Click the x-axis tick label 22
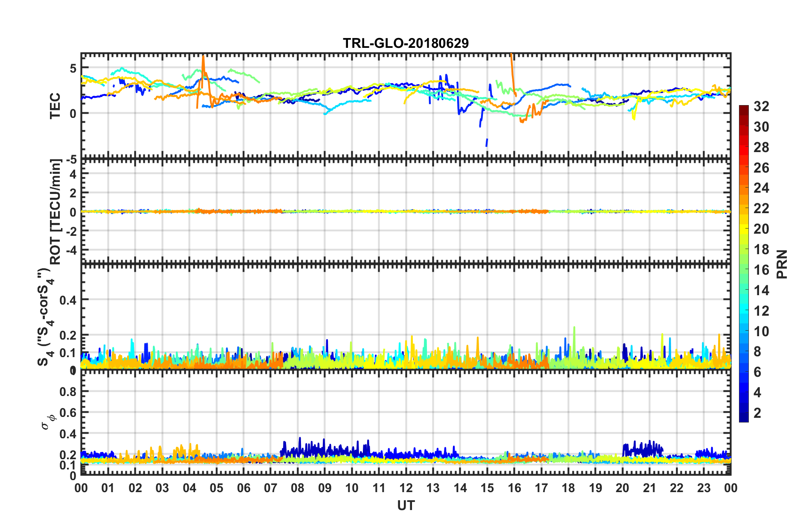The width and height of the screenshot is (812, 528). (x=677, y=488)
